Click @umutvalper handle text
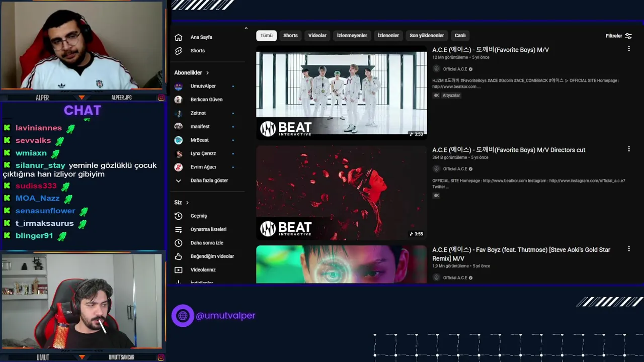 (225, 316)
